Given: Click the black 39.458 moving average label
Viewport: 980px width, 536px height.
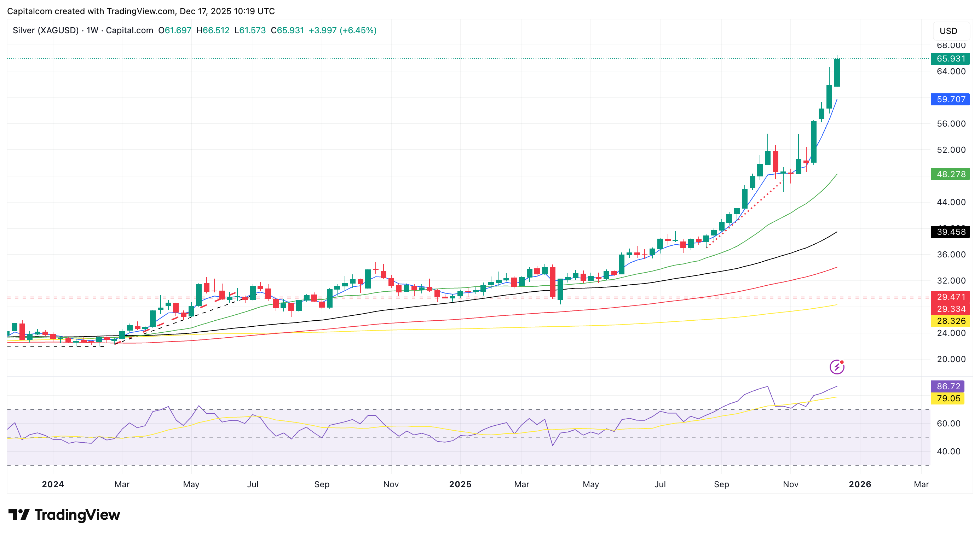Looking at the screenshot, I should point(950,232).
